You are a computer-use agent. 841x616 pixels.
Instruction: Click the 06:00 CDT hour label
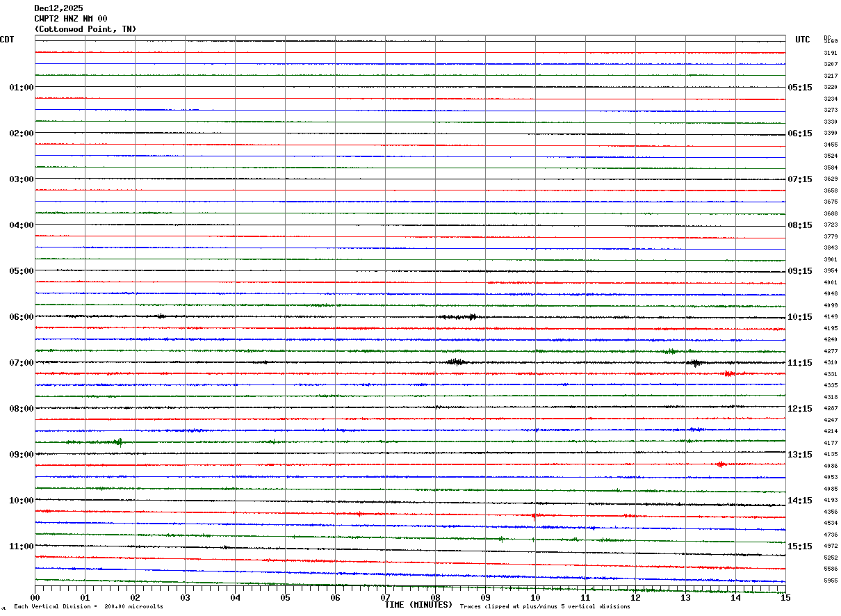(22, 317)
